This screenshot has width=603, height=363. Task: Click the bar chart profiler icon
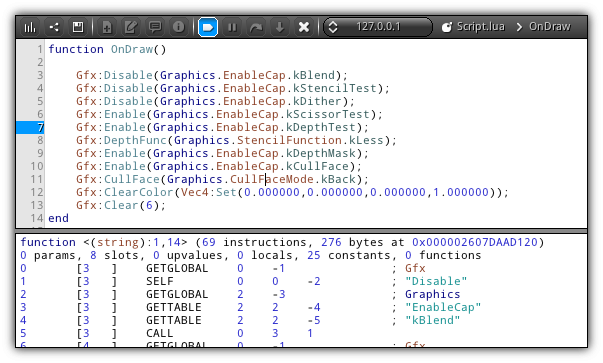click(x=30, y=27)
